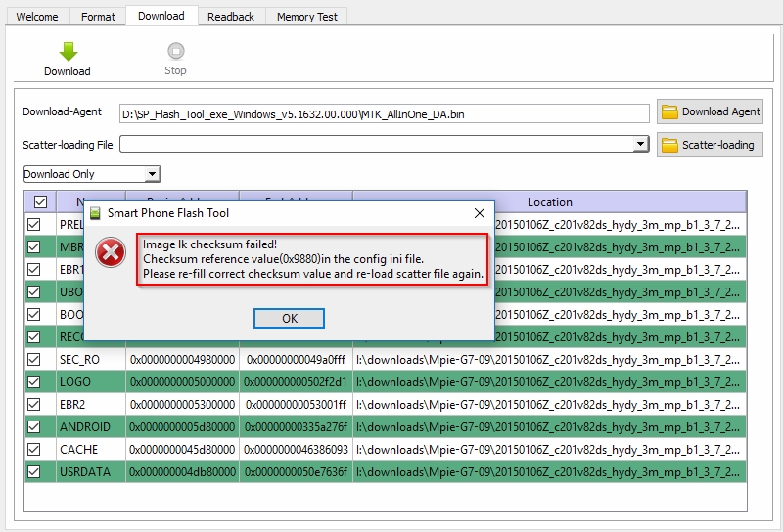The height and width of the screenshot is (532, 783).
Task: Open the Readback tab
Action: tap(231, 17)
